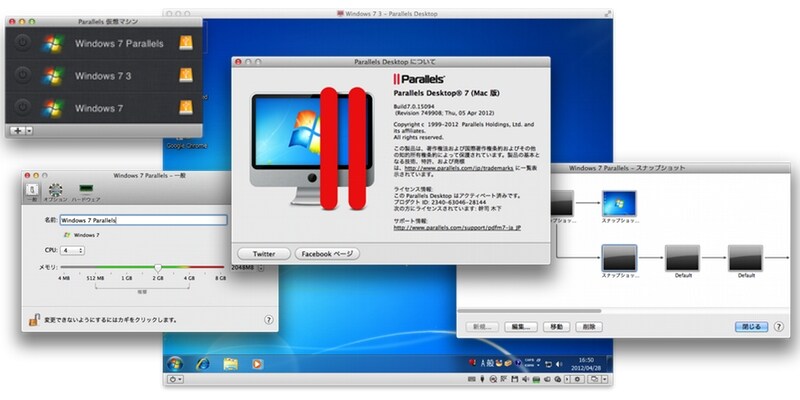
Task: Switch to the ハードウェア (Hardware) settings tab
Action: (x=86, y=193)
